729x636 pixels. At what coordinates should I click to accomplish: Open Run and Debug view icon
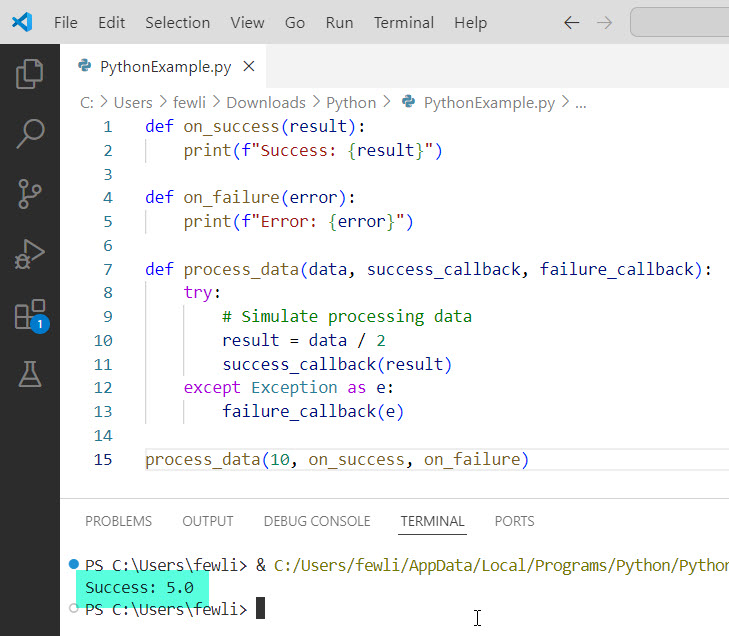coord(30,254)
